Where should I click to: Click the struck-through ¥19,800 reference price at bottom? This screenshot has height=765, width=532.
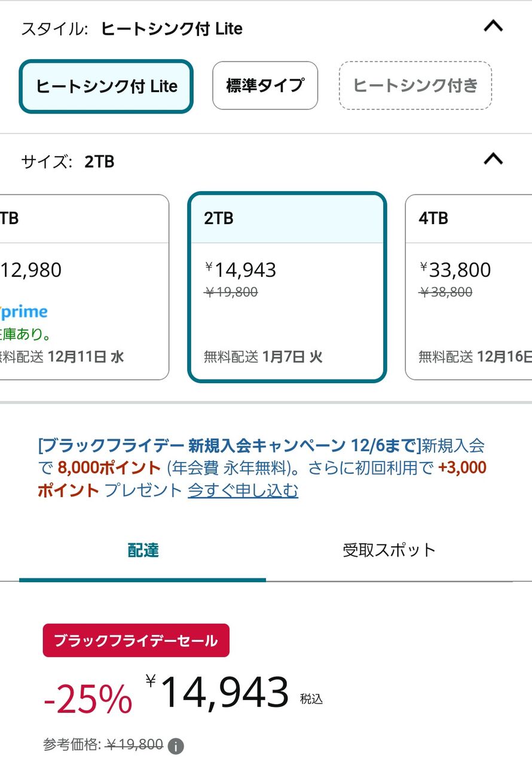point(134,745)
